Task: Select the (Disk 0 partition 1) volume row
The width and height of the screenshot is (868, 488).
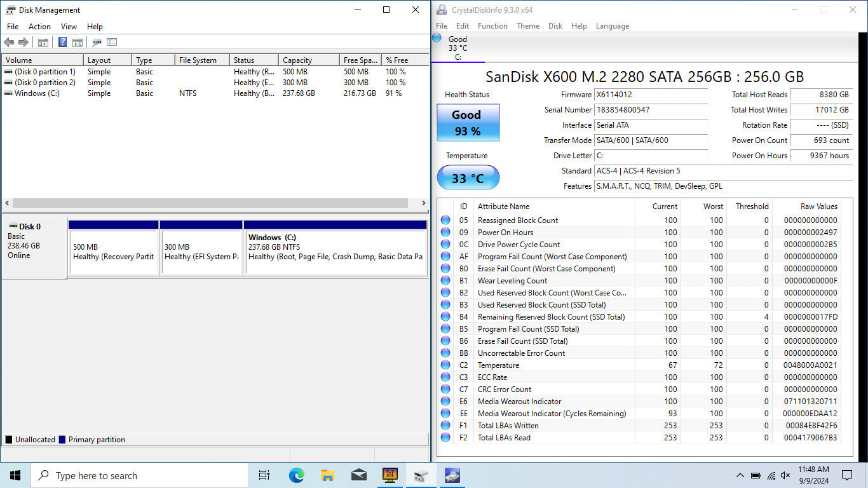Action: pos(215,72)
